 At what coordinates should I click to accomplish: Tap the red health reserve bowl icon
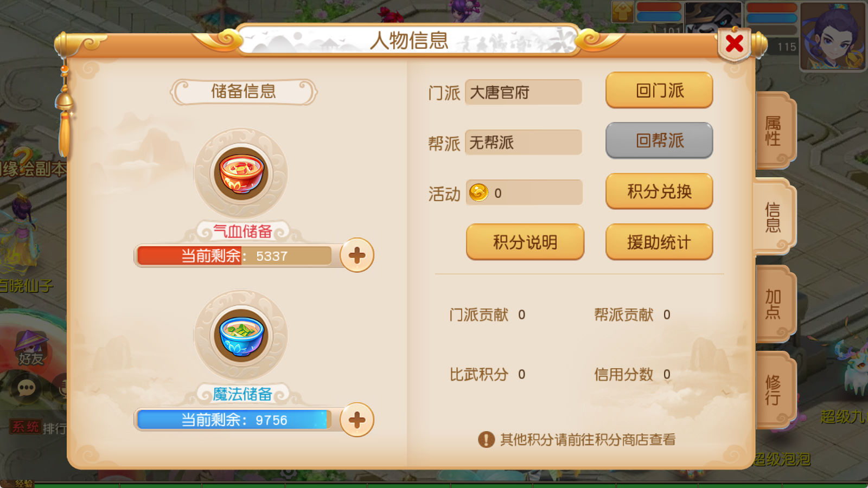(241, 174)
